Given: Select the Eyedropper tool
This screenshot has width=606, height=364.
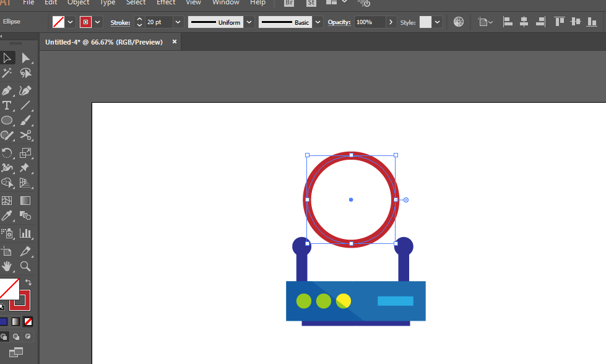Looking at the screenshot, I should [x=7, y=216].
